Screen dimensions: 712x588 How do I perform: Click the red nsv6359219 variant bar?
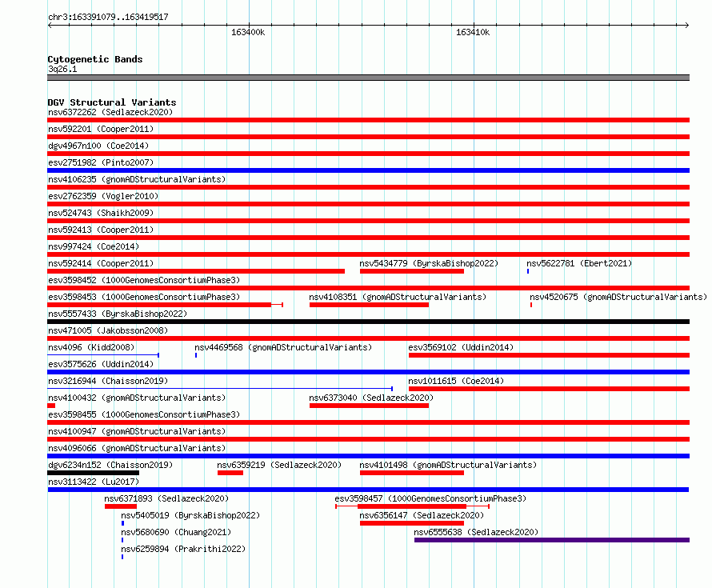(x=230, y=473)
